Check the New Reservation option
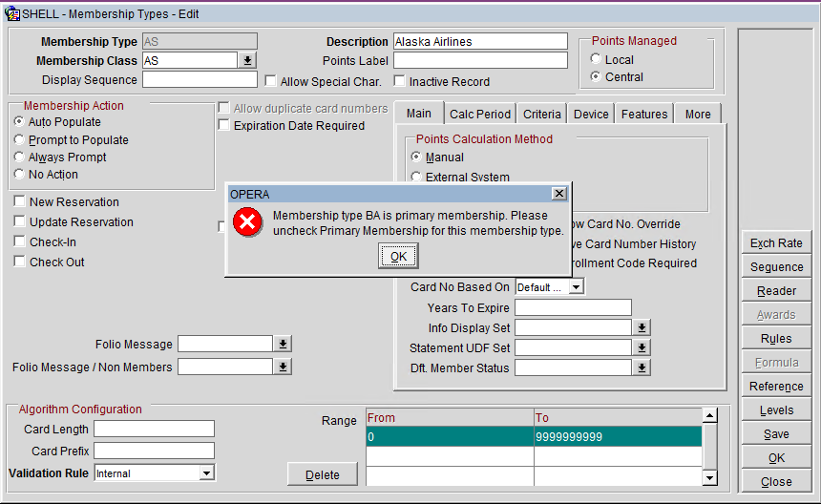821x504 pixels. click(20, 202)
